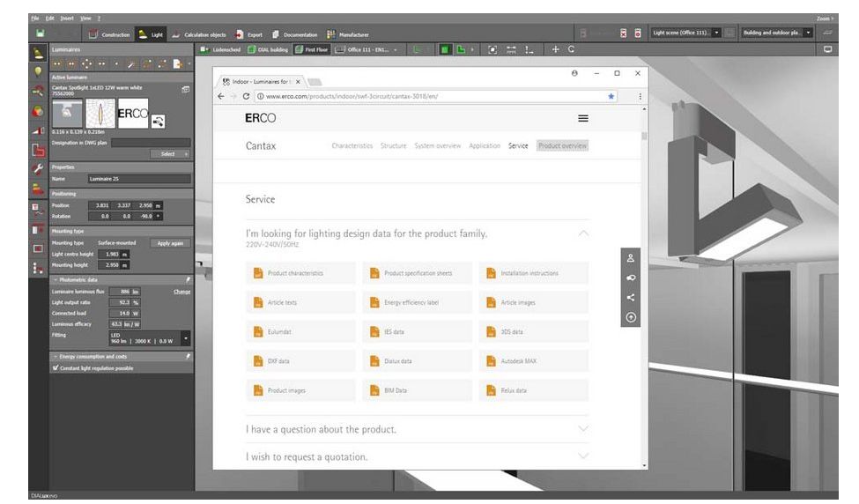The height and width of the screenshot is (504, 859).
Task: Click the import luminaire file icon
Action: 177,64
